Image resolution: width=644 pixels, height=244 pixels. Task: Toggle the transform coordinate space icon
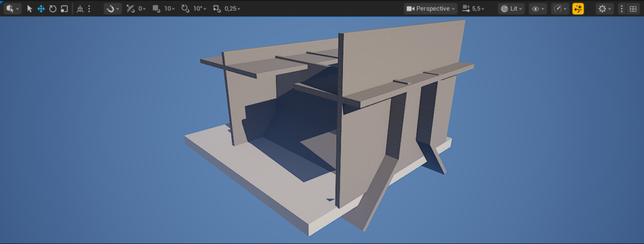click(x=80, y=9)
